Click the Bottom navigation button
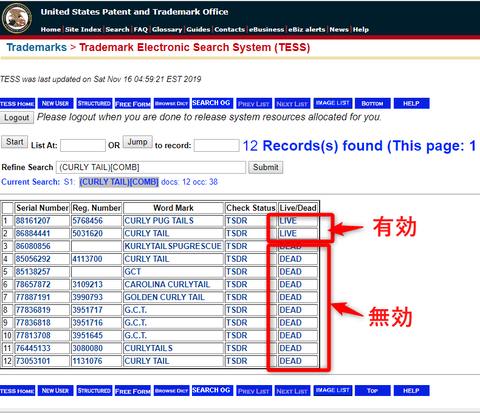 click(x=372, y=103)
